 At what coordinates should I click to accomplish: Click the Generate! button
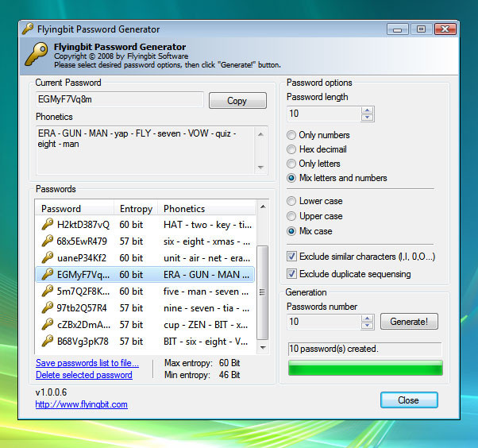pos(409,322)
